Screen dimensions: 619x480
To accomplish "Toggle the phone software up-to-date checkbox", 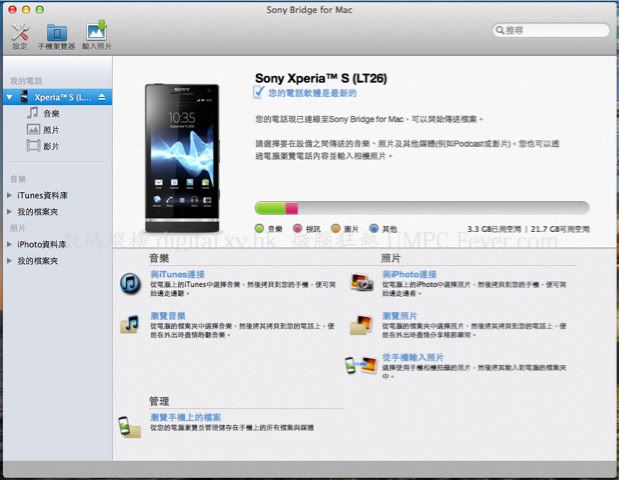I will coord(259,92).
